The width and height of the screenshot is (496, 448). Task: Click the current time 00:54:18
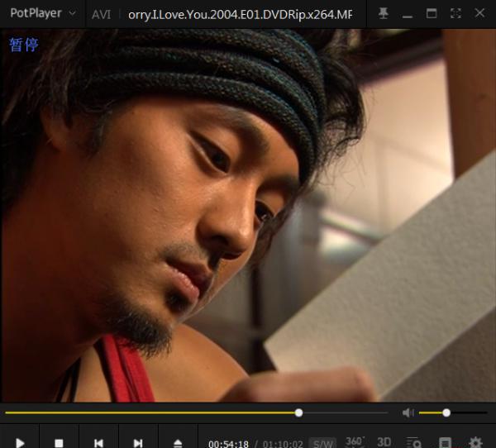coord(228,444)
